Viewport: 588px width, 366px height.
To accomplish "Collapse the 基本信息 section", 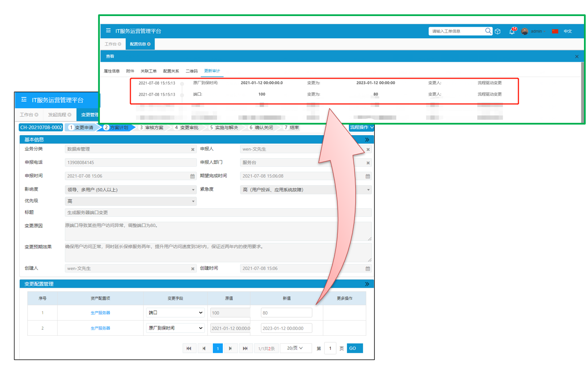I will pyautogui.click(x=367, y=140).
